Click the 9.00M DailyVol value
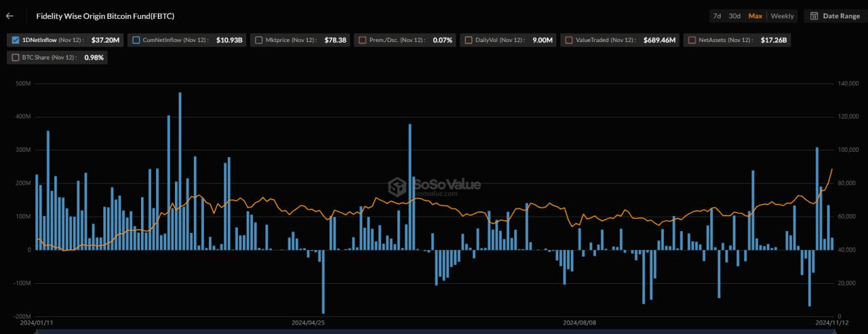Image resolution: width=868 pixels, height=334 pixels. 542,41
